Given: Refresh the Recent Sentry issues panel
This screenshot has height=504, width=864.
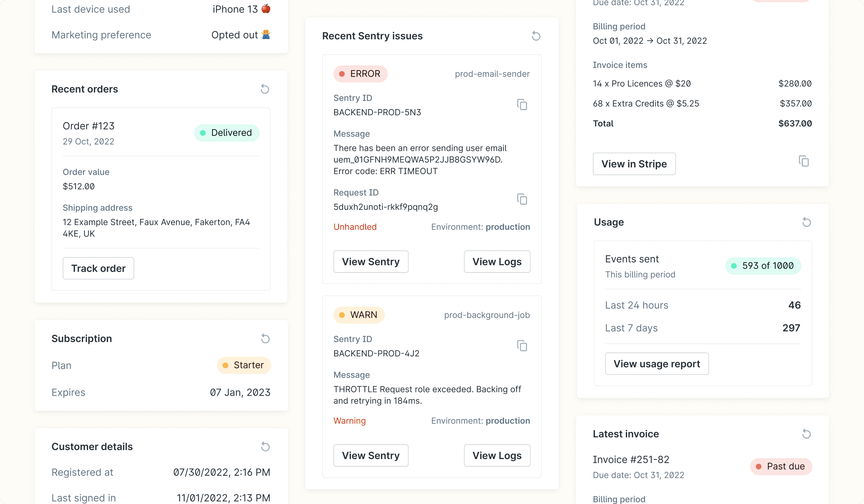Looking at the screenshot, I should click(x=536, y=36).
